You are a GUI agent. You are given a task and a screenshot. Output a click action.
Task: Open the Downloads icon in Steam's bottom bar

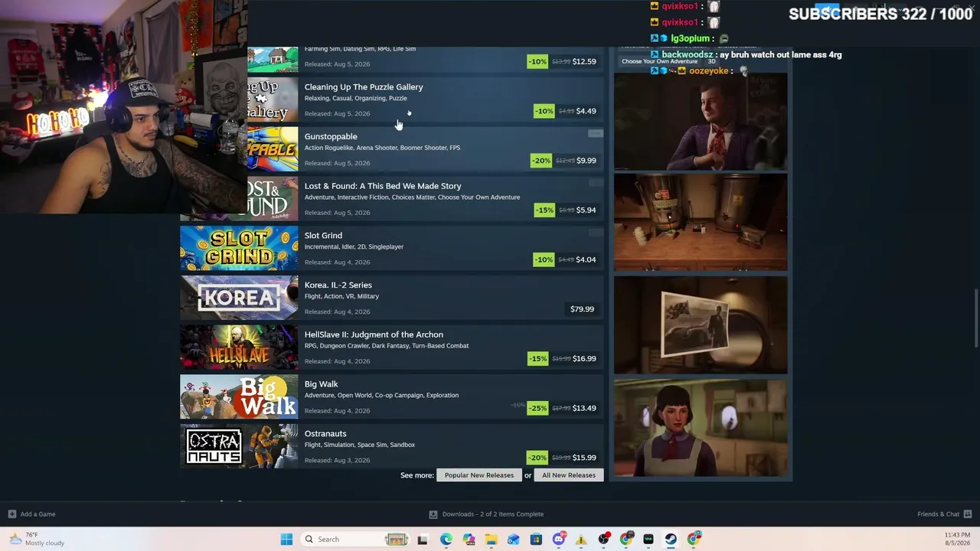[433, 514]
